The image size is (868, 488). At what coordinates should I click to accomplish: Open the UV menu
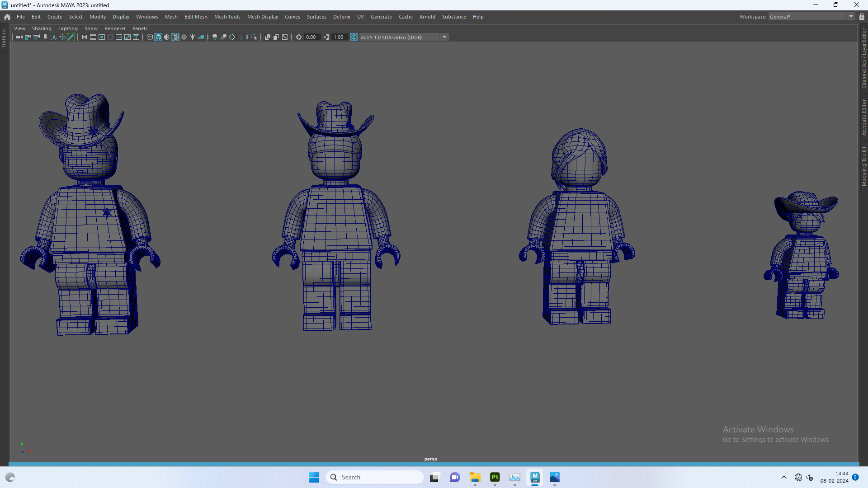[360, 17]
